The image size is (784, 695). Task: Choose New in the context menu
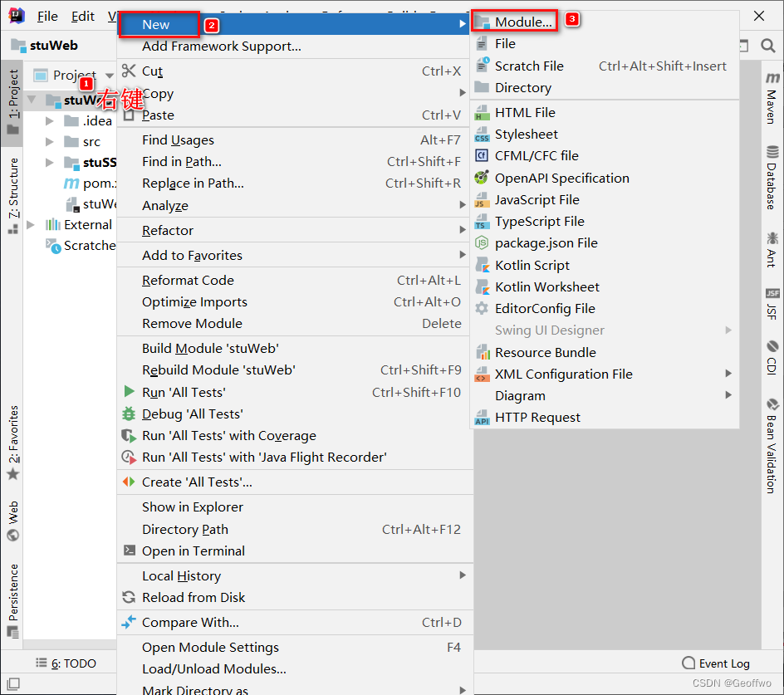(295, 25)
